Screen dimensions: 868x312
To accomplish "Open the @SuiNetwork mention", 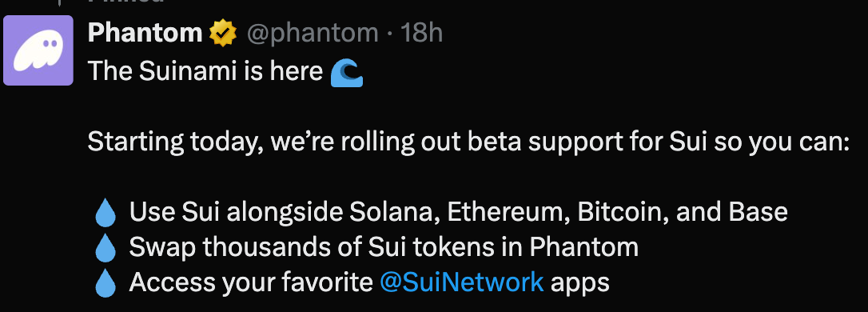I will tap(462, 282).
